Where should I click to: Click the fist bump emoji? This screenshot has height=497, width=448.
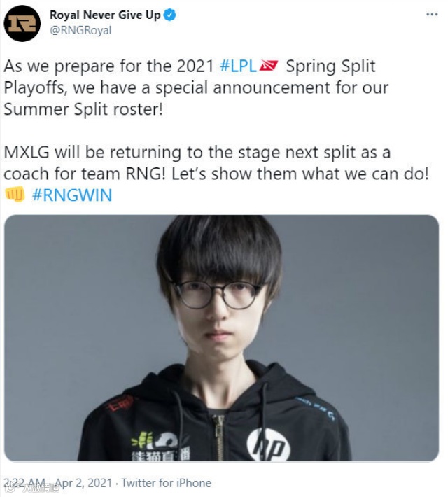pos(15,194)
